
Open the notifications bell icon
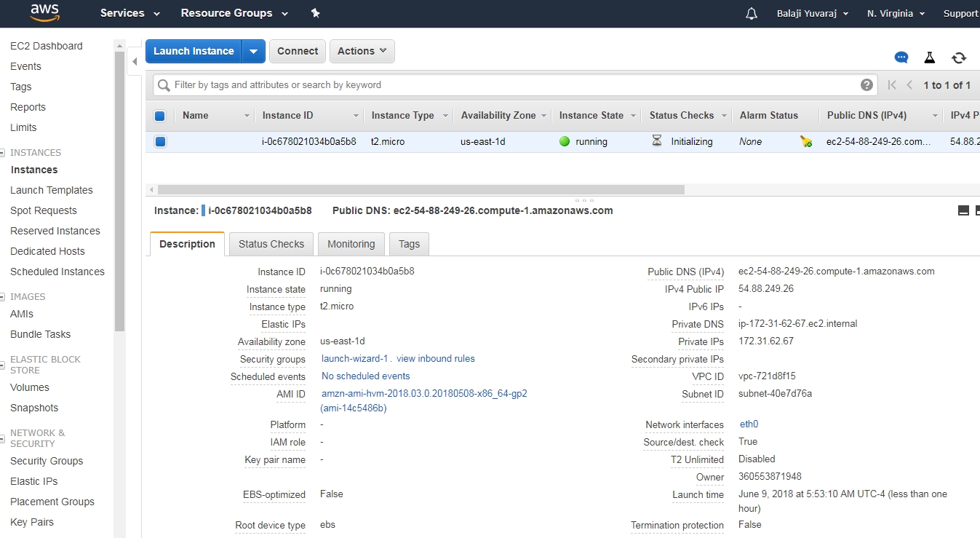coord(752,14)
